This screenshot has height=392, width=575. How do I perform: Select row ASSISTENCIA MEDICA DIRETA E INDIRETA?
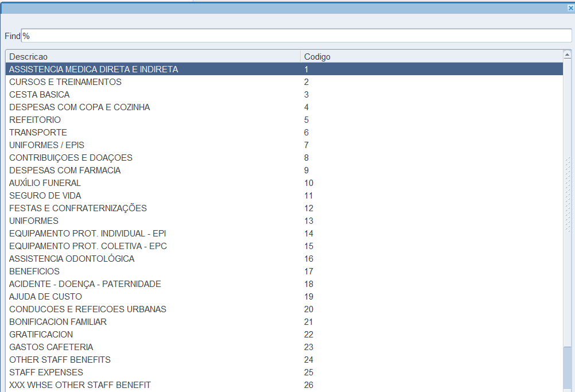[284, 69]
